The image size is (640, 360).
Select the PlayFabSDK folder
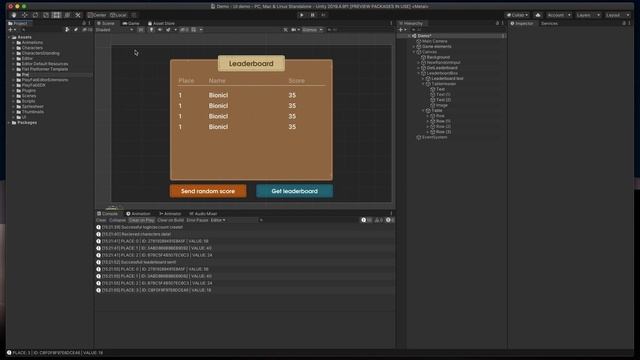coord(33,85)
